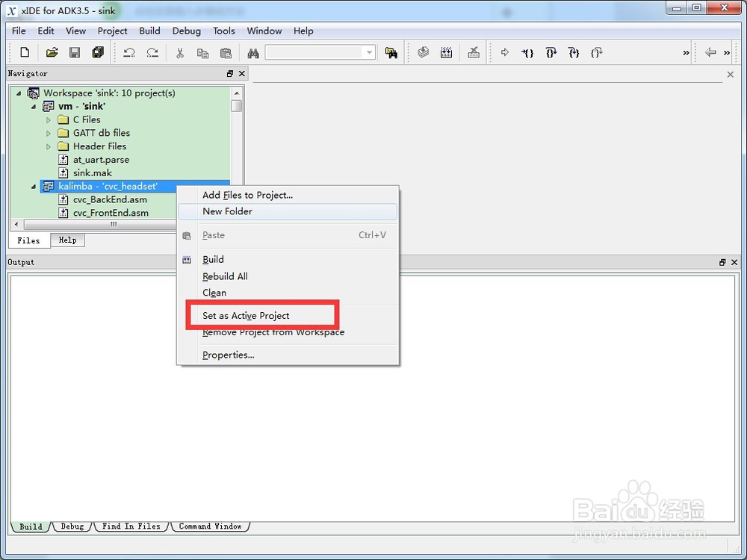
Task: Open the search text combo box dropdown
Action: tap(369, 53)
